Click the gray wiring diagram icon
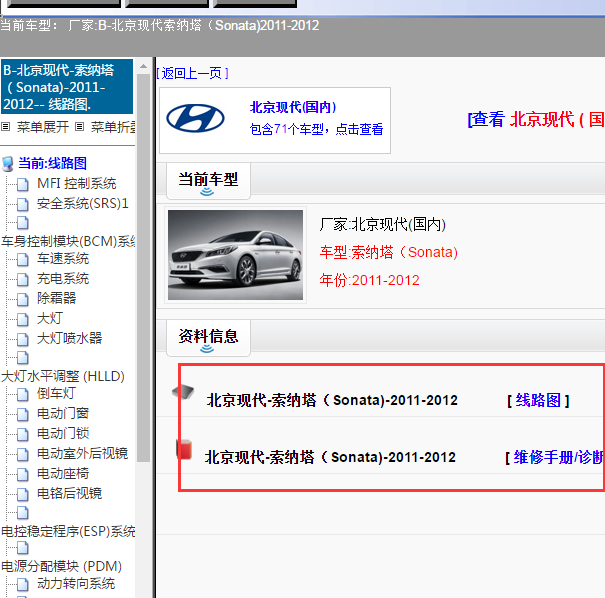 183,392
